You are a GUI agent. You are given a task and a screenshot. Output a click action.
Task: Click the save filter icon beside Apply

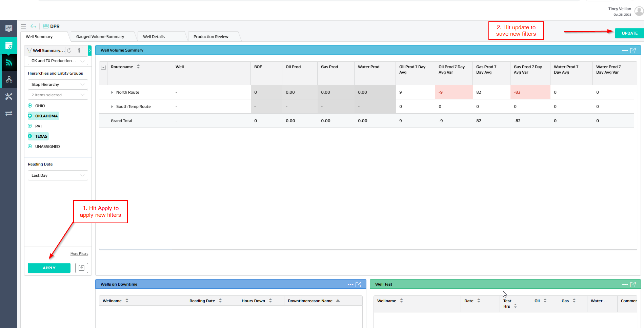coord(81,268)
